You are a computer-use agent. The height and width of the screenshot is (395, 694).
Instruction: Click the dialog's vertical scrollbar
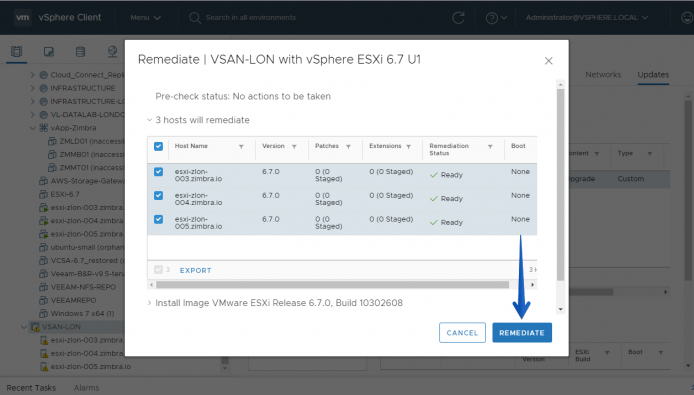click(560, 185)
